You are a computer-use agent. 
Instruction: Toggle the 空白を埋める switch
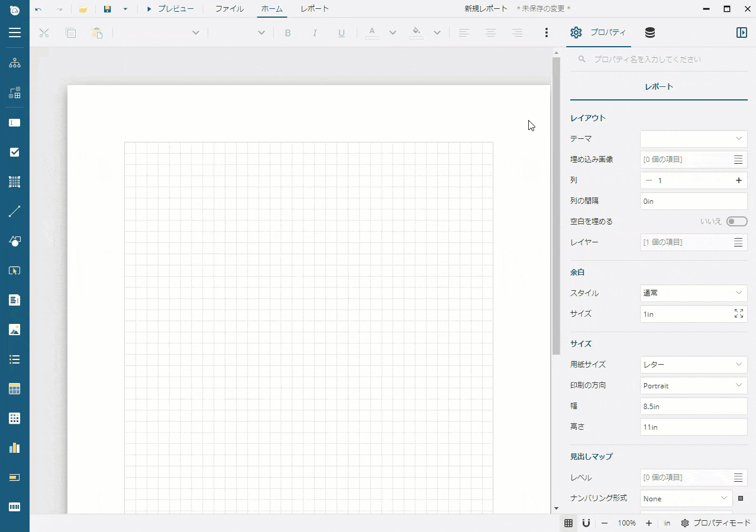pos(736,221)
